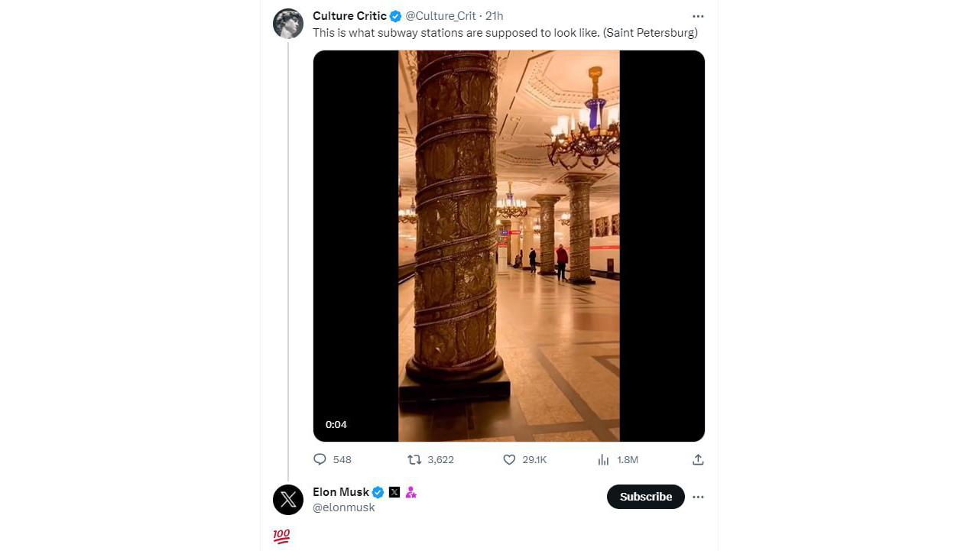Open Culture Critic's profile avatar
This screenshot has width=980, height=551.
pos(288,24)
